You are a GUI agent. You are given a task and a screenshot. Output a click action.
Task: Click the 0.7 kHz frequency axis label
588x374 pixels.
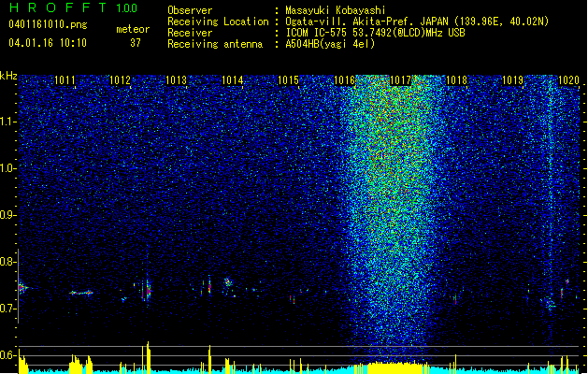click(8, 309)
